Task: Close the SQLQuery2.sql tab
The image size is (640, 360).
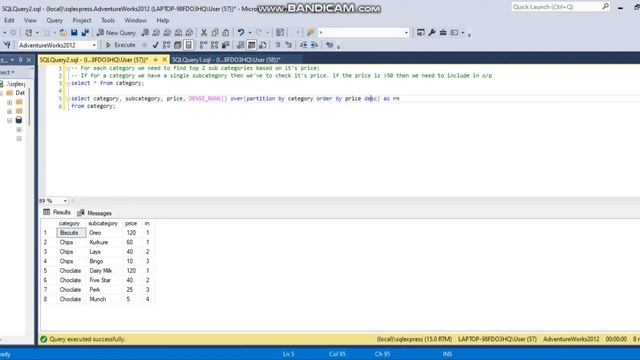Action: click(164, 60)
